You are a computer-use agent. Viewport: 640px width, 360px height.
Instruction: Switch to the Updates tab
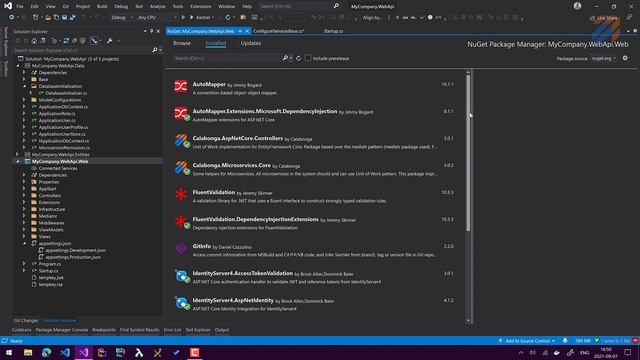click(x=251, y=43)
